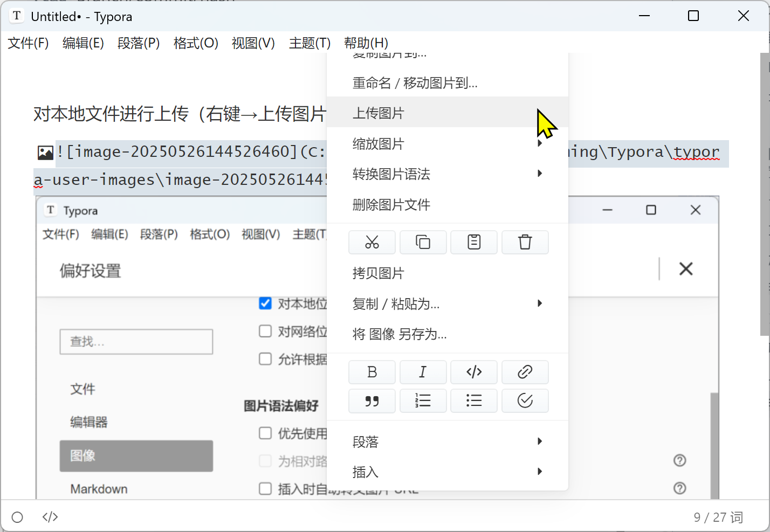Click the Copy icon in context menu
The width and height of the screenshot is (770, 532).
423,243
